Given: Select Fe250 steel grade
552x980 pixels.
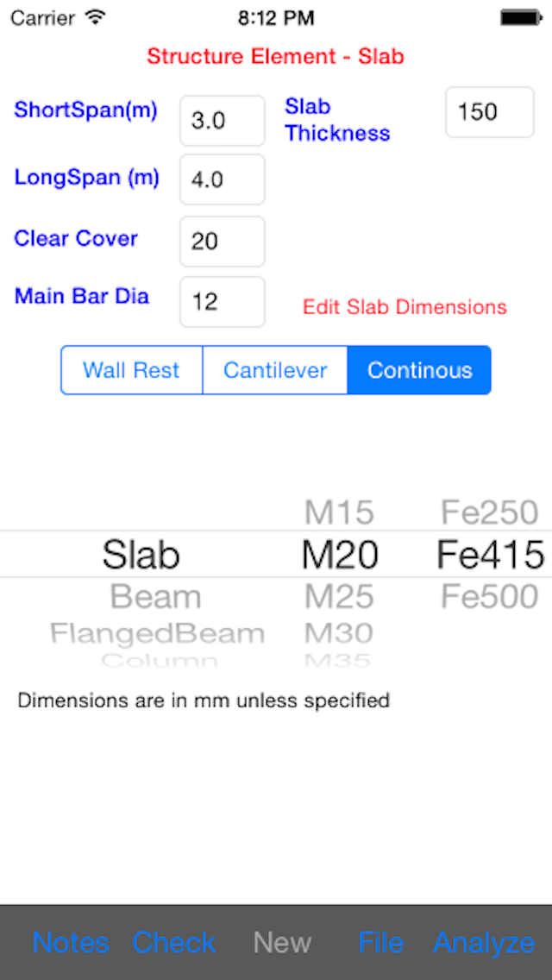Looking at the screenshot, I should point(490,512).
